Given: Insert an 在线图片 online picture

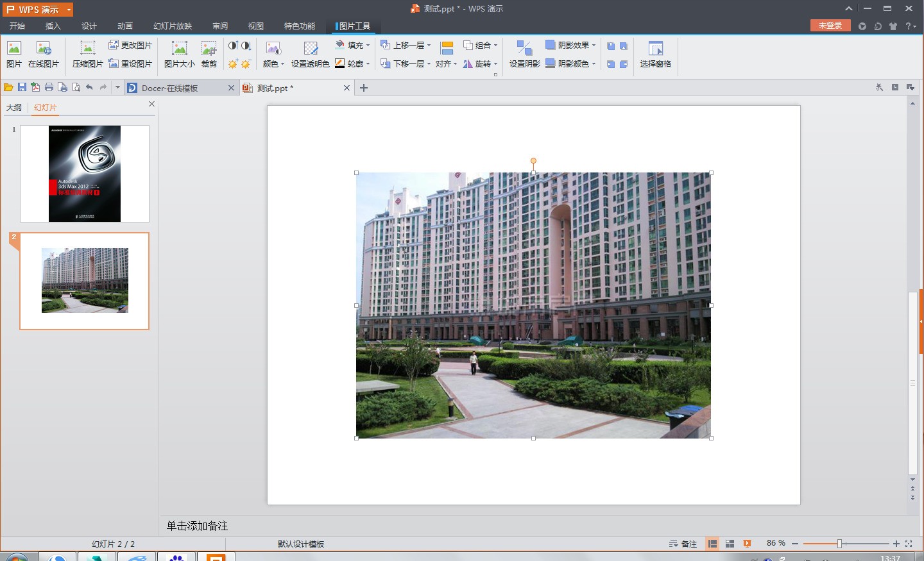Looking at the screenshot, I should coord(44,54).
